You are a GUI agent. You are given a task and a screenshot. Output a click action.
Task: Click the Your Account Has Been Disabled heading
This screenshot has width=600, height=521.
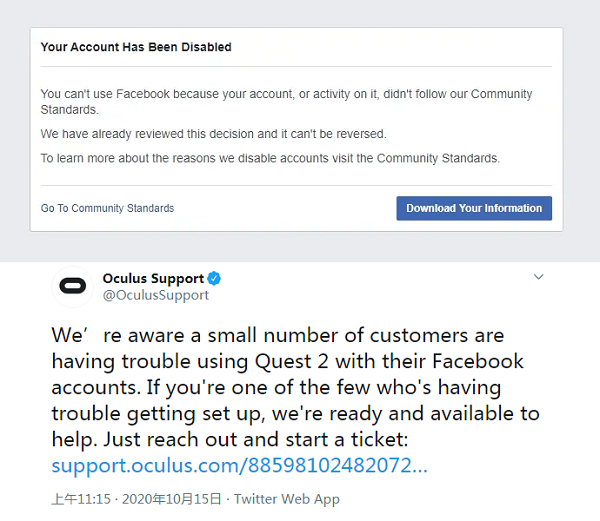pyautogui.click(x=136, y=47)
